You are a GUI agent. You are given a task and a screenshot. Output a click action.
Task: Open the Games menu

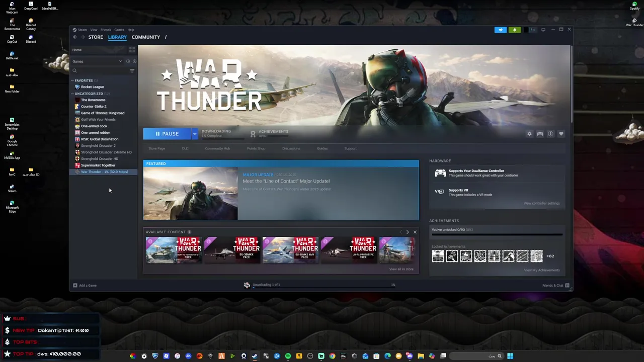(x=119, y=30)
